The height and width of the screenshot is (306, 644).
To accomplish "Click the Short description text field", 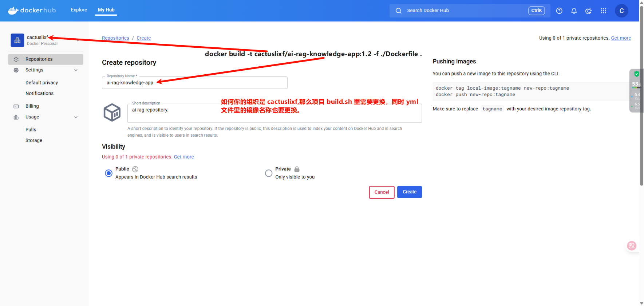I will (274, 113).
